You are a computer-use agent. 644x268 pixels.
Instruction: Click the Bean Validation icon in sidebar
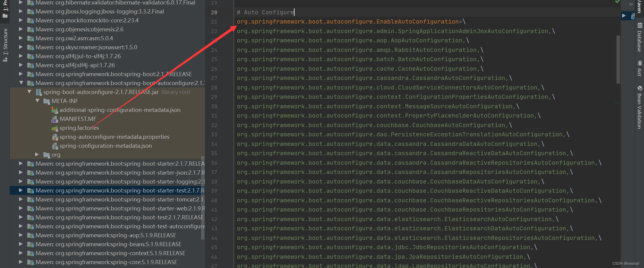pos(640,88)
